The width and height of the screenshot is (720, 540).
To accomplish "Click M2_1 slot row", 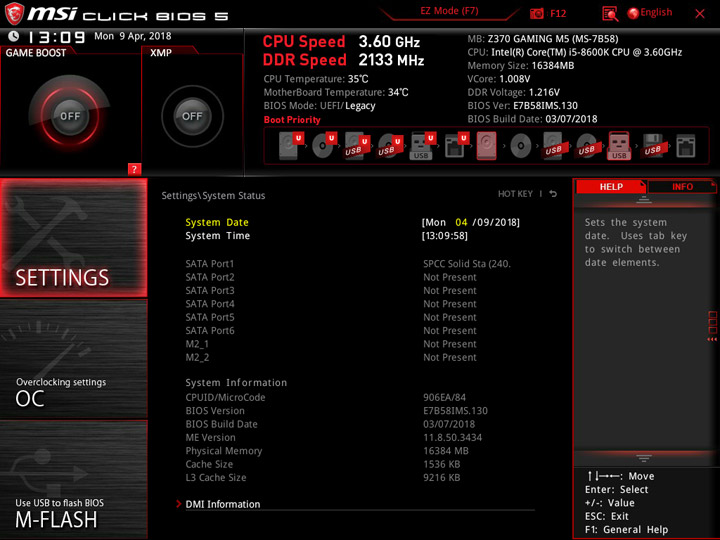I will tap(331, 343).
